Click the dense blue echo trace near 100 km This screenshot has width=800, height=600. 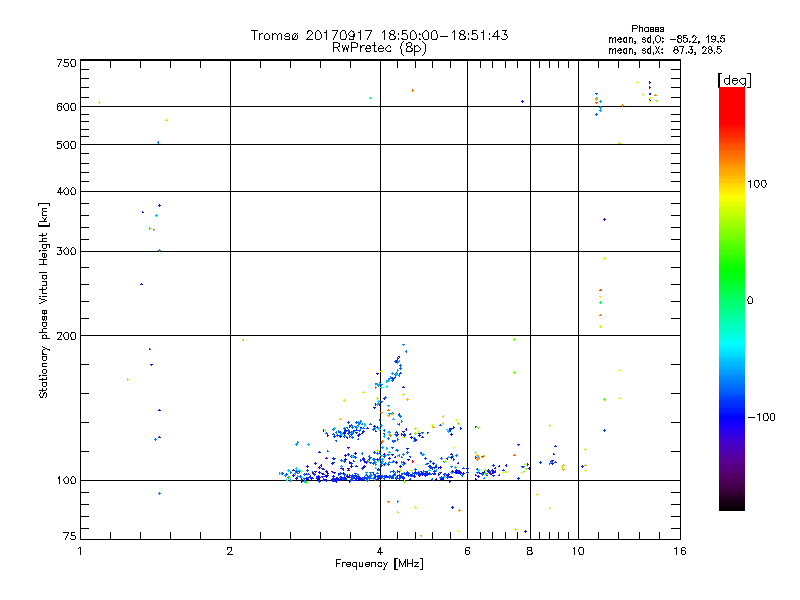pos(378,476)
